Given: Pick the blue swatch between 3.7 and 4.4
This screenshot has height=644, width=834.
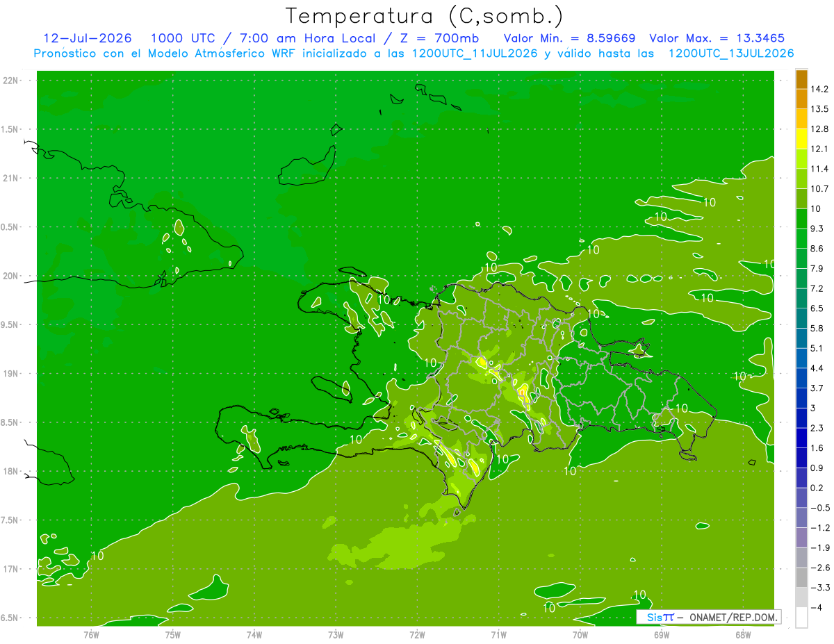Looking at the screenshot, I should coord(801,378).
